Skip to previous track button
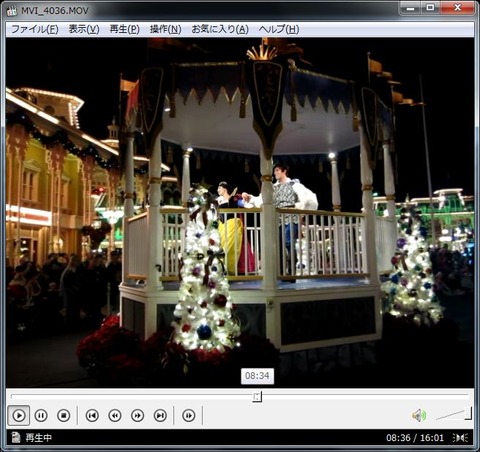This screenshot has width=480, height=452. coord(92,416)
